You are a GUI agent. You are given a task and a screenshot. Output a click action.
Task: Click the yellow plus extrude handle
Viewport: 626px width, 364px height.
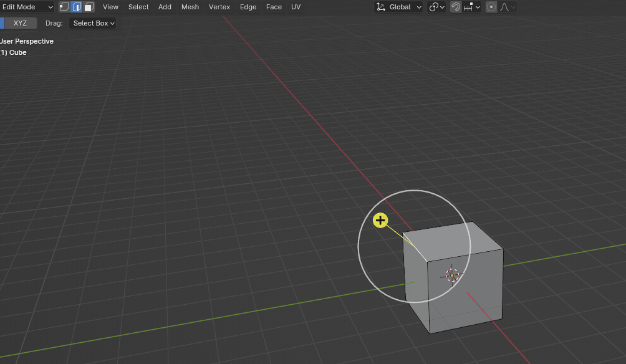(x=380, y=220)
